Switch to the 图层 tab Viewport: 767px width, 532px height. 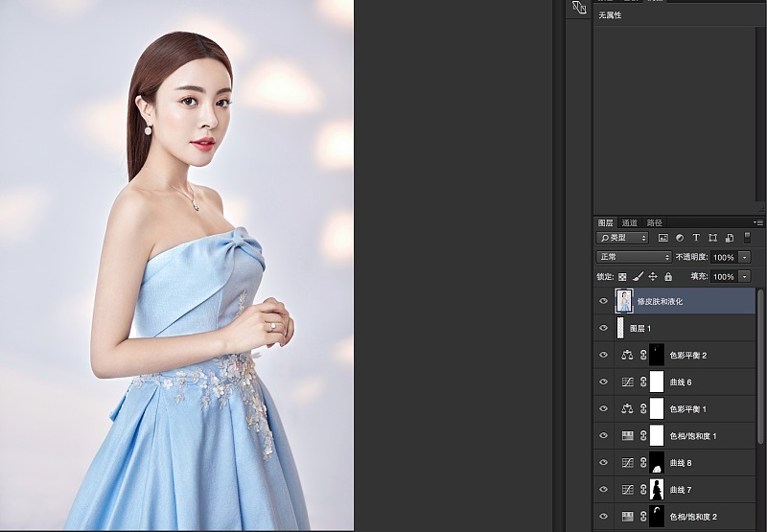pos(605,223)
